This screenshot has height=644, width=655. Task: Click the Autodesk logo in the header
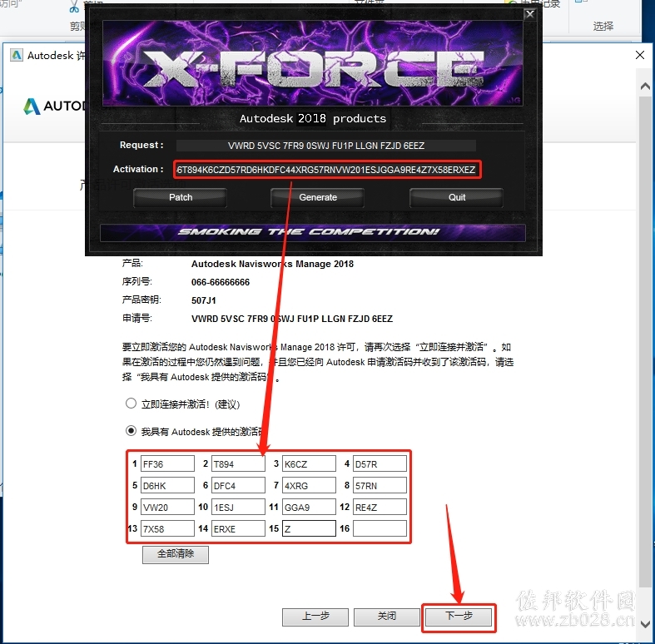pyautogui.click(x=32, y=106)
